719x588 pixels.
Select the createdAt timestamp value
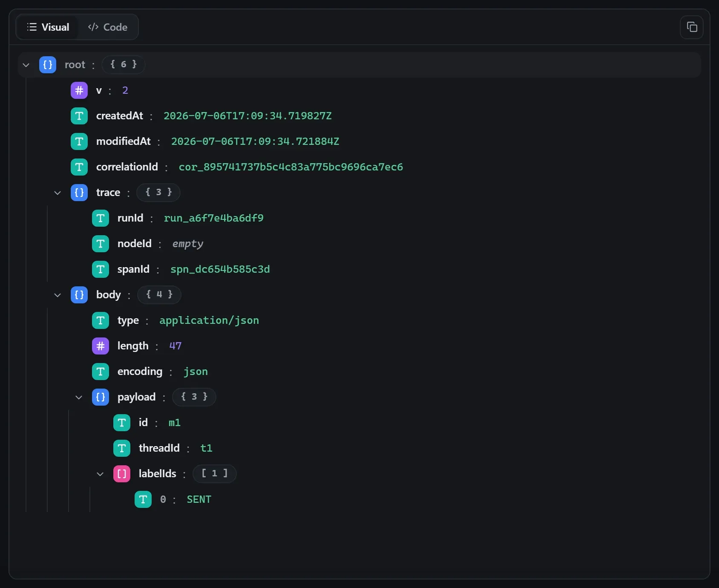(247, 116)
